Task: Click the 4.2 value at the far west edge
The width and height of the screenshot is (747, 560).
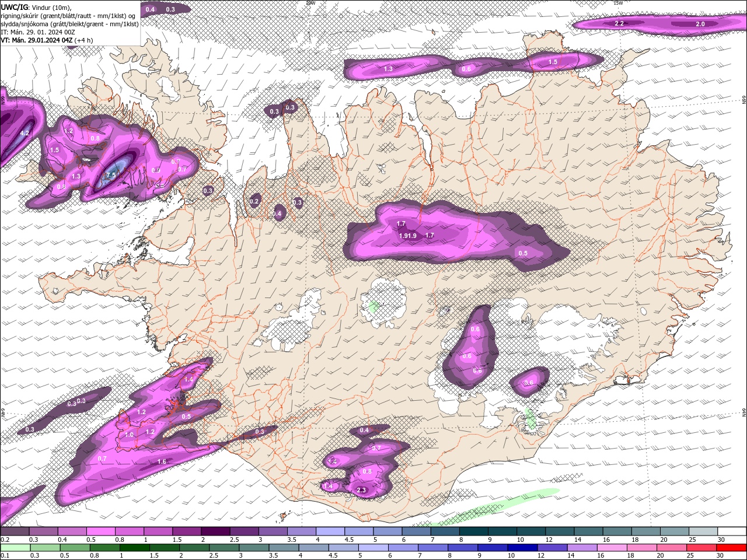Action: 25,133
